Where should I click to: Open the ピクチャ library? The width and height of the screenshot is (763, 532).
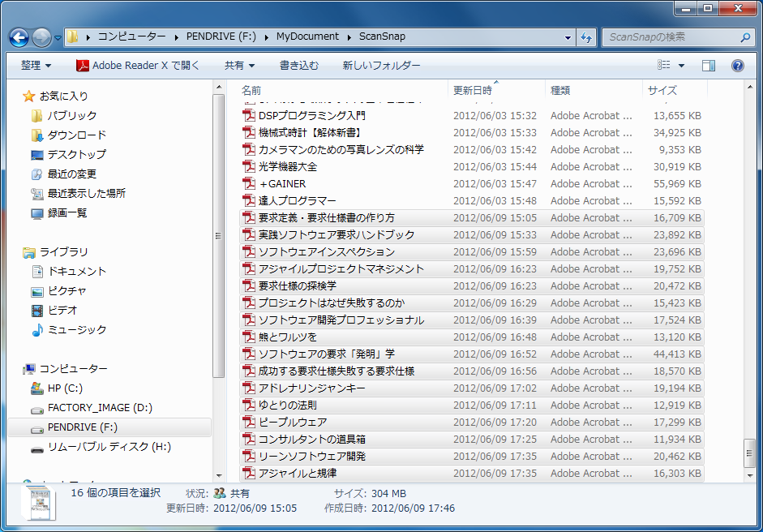pos(67,290)
